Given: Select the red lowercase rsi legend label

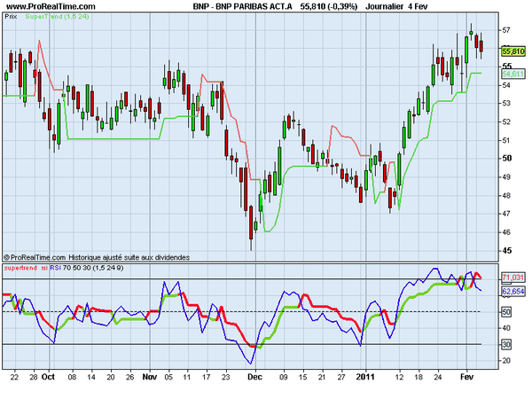Looking at the screenshot, I should click(44, 268).
